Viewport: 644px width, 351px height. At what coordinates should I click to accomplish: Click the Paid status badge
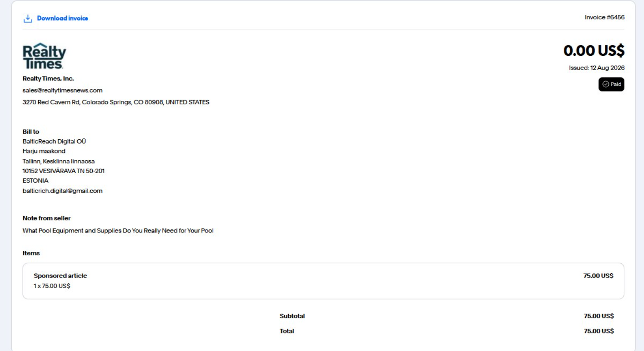coord(611,84)
